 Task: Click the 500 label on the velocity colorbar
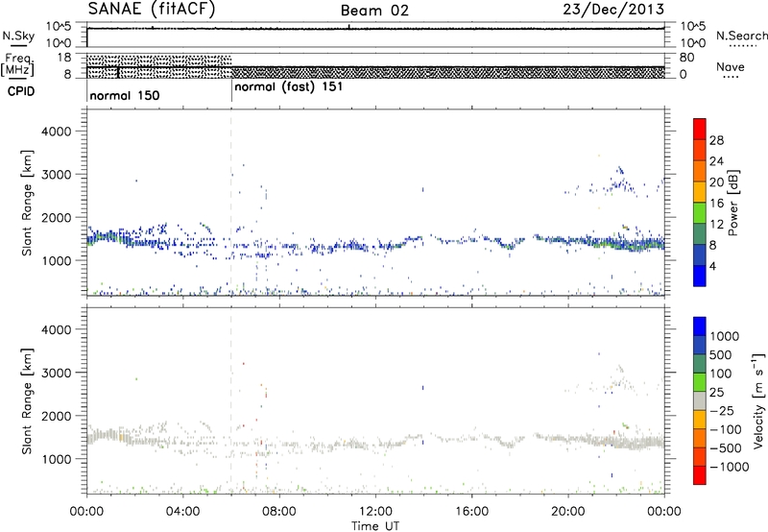point(721,355)
